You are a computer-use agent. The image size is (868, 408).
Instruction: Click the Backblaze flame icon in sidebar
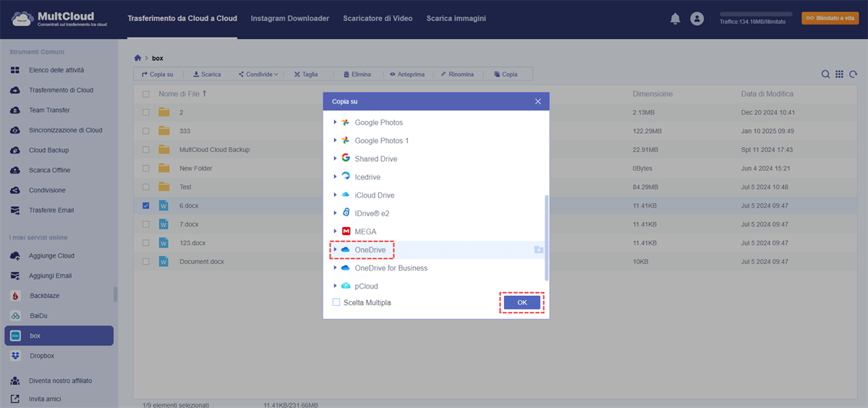point(15,296)
